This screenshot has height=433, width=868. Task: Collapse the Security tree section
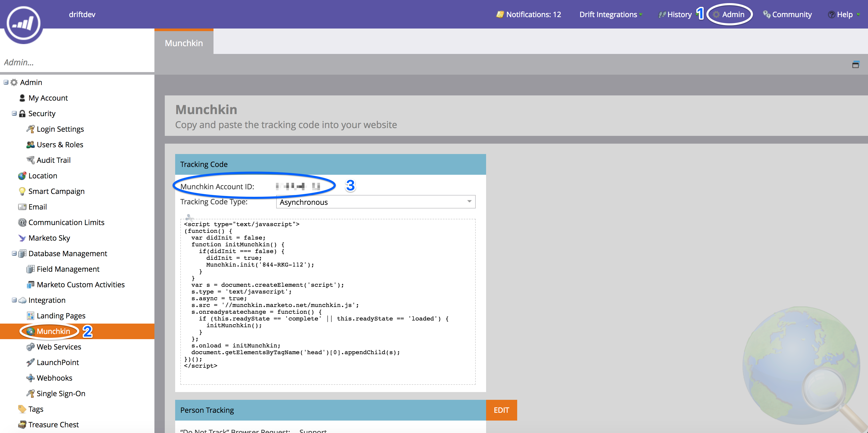[x=14, y=113]
